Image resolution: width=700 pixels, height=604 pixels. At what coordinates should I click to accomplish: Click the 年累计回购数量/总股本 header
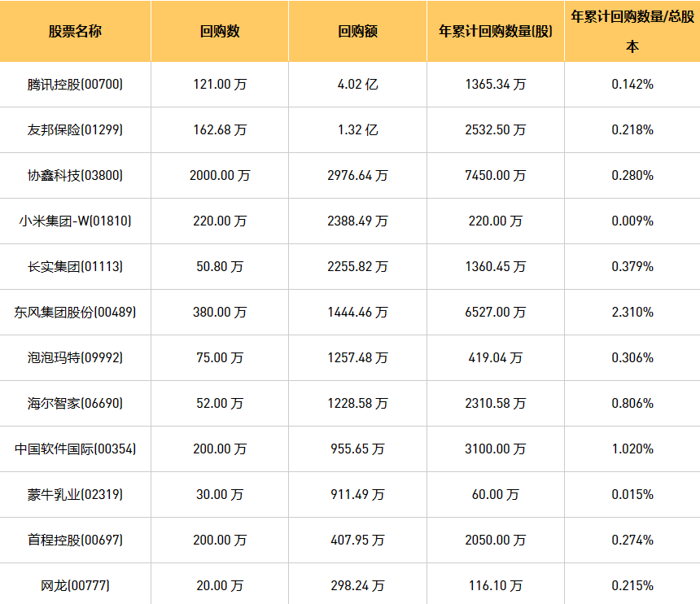632,31
